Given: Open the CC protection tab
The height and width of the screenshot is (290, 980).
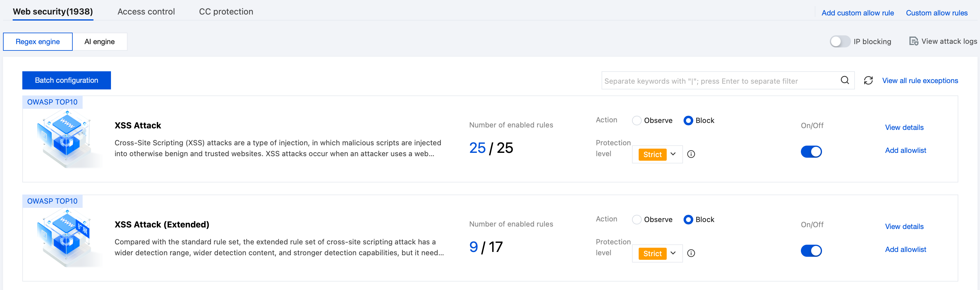Looking at the screenshot, I should coord(226,12).
